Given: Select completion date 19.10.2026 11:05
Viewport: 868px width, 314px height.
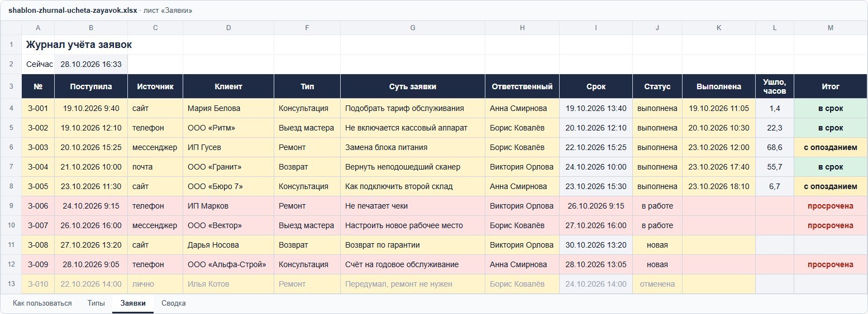Looking at the screenshot, I should pos(719,108).
